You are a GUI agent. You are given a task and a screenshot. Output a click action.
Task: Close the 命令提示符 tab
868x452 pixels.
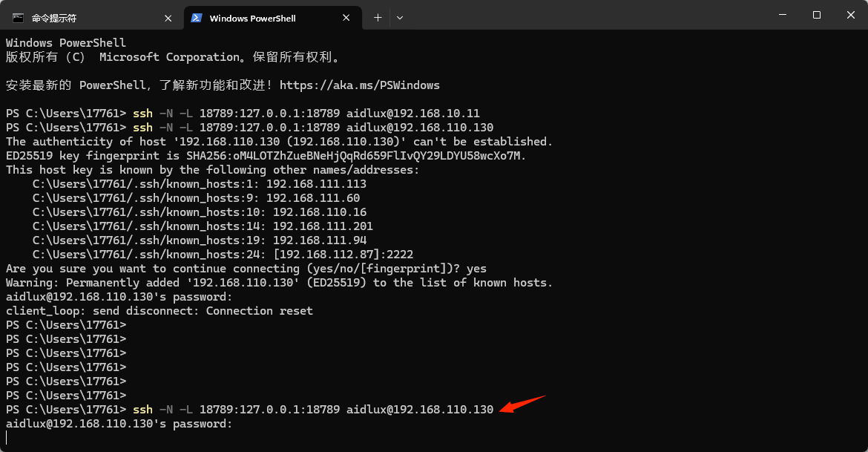pos(169,18)
